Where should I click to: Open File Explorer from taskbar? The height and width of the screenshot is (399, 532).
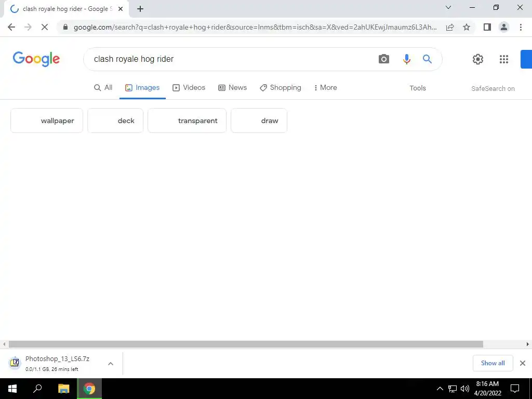pos(63,389)
